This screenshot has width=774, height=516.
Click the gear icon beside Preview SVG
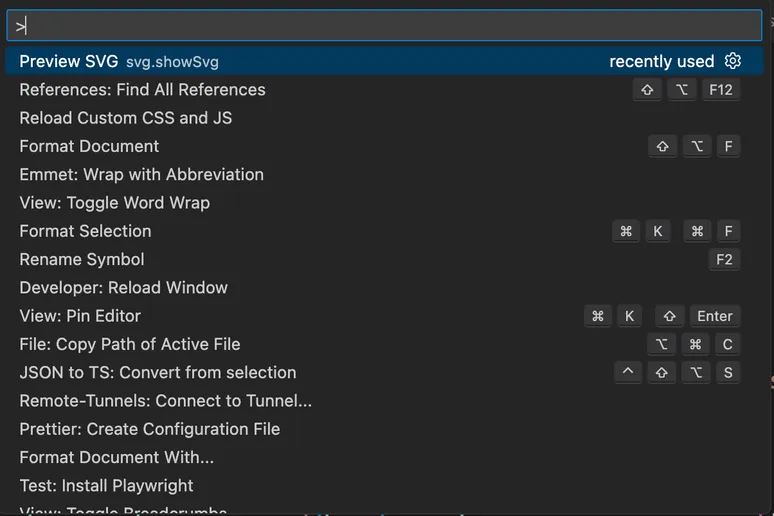pos(733,61)
